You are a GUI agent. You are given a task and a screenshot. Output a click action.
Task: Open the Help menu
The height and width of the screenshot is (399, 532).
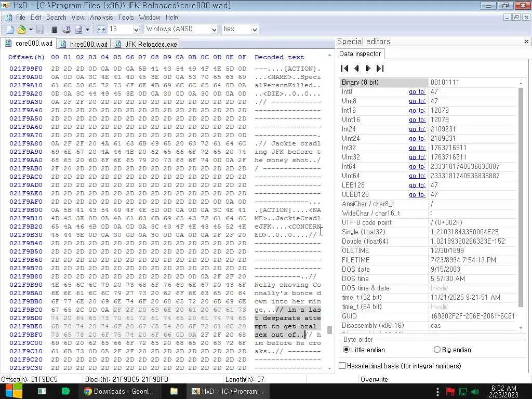click(x=171, y=17)
